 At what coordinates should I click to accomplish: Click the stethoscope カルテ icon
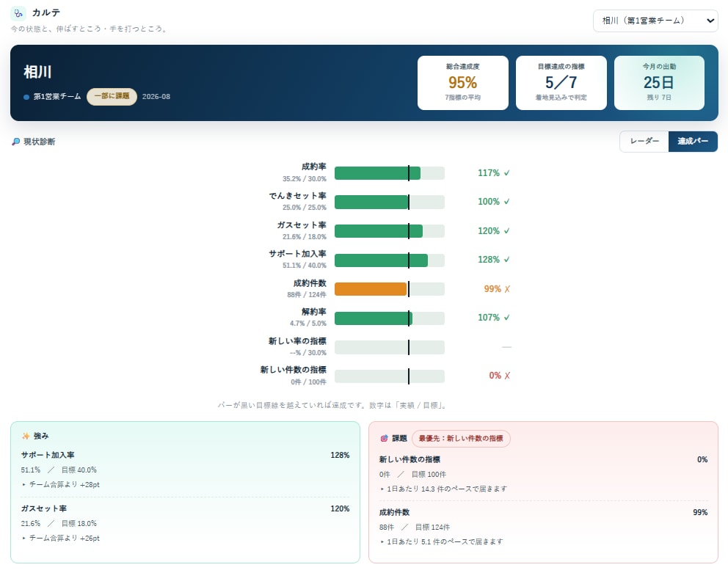point(18,13)
